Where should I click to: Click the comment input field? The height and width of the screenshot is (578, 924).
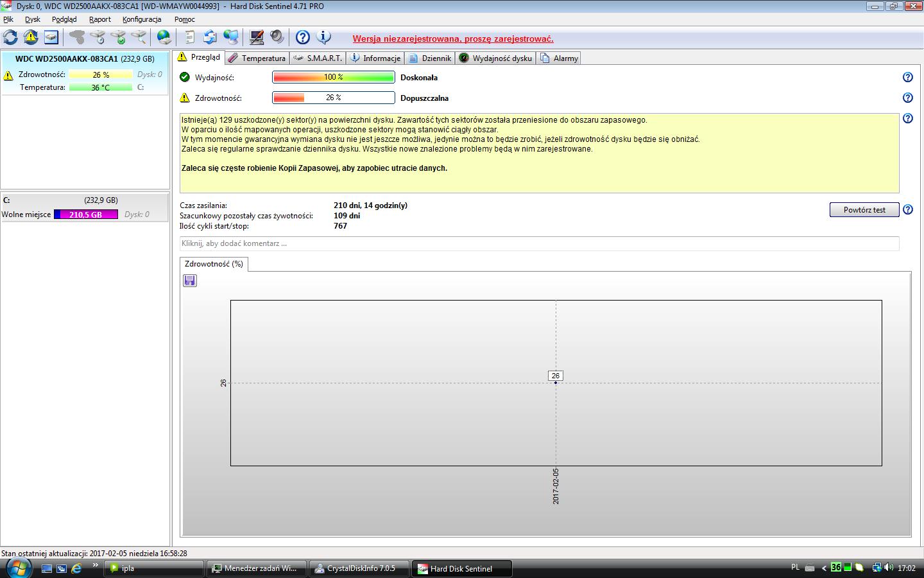click(x=539, y=243)
